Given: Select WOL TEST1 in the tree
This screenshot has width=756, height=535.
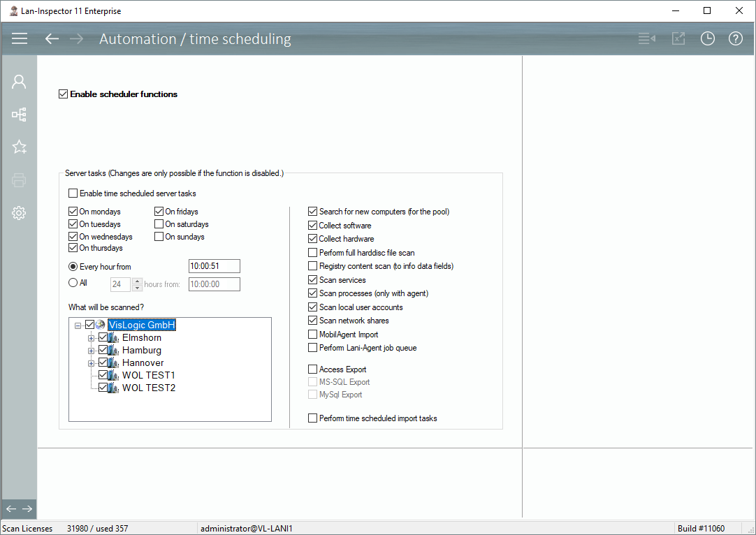Looking at the screenshot, I should (x=148, y=376).
